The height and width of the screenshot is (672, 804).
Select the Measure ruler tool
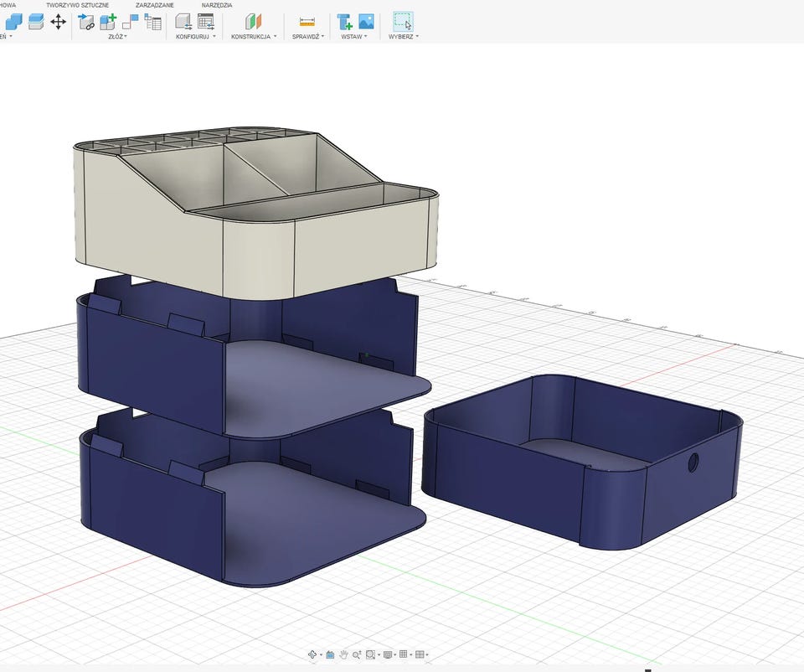tap(307, 22)
